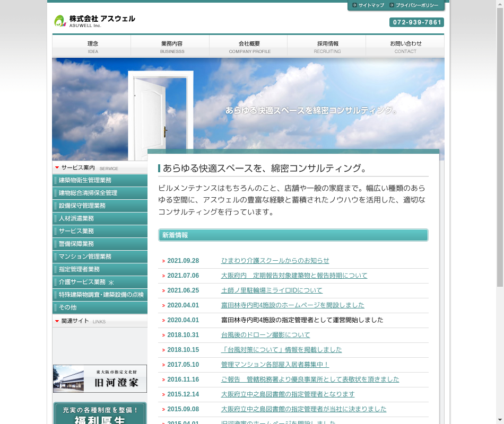Image resolution: width=504 pixels, height=424 pixels.
Task: Click the ASUWELL company logo
Action: pyautogui.click(x=94, y=21)
